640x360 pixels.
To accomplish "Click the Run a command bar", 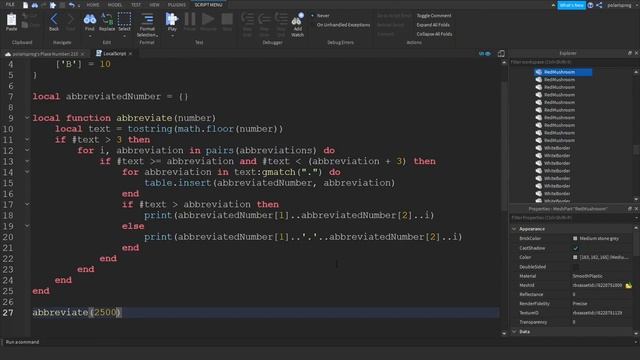I will pyautogui.click(x=320, y=342).
